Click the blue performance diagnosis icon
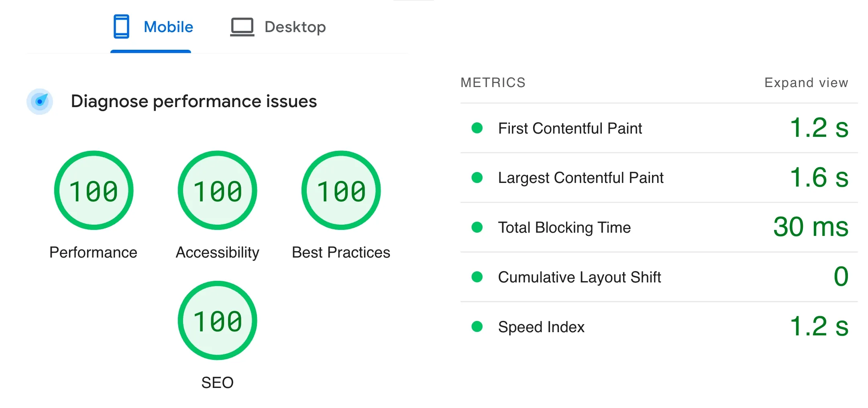The width and height of the screenshot is (868, 408). (40, 101)
